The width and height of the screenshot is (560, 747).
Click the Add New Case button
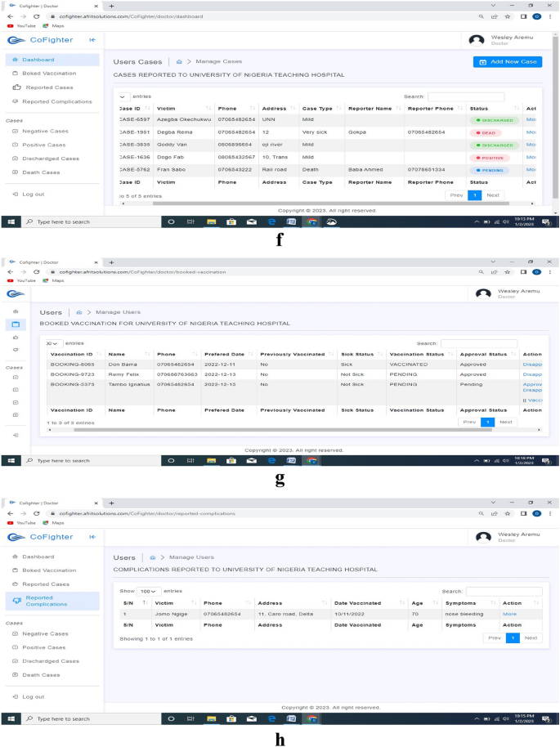(x=507, y=62)
